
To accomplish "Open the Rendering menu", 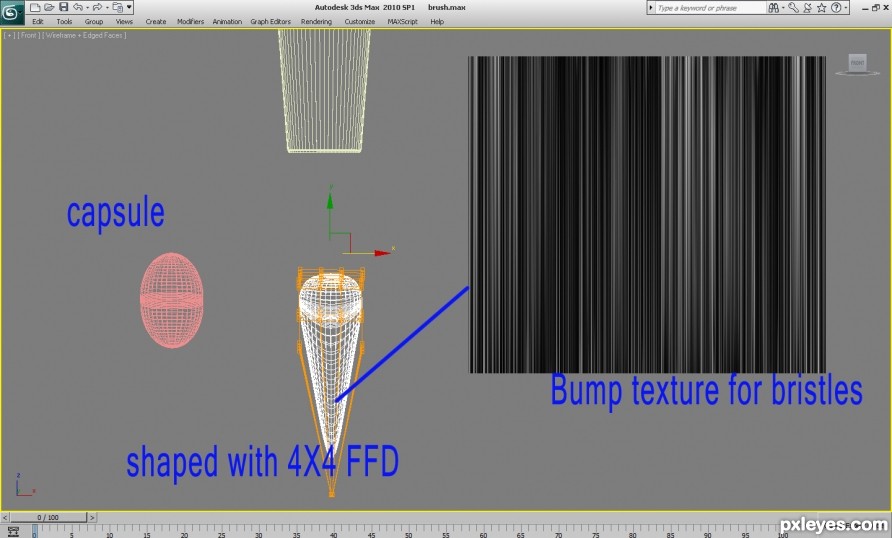I will [316, 22].
